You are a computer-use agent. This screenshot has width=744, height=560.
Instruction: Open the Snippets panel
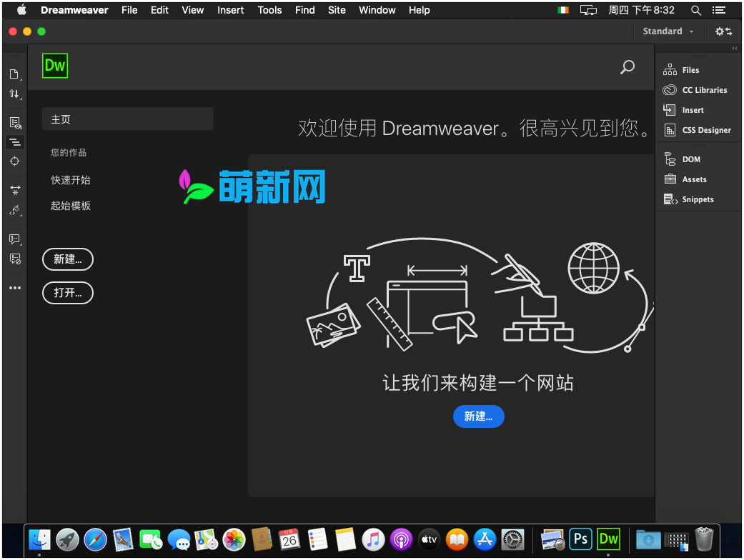pyautogui.click(x=697, y=199)
